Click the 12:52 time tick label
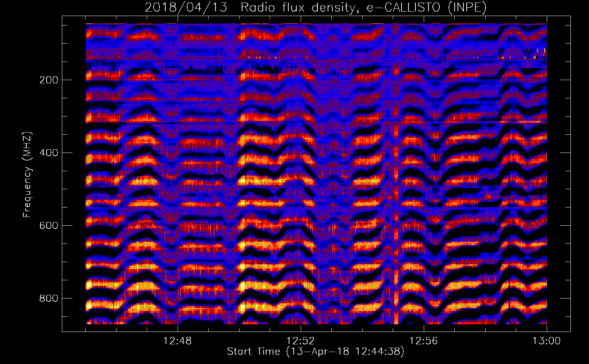 pos(300,341)
